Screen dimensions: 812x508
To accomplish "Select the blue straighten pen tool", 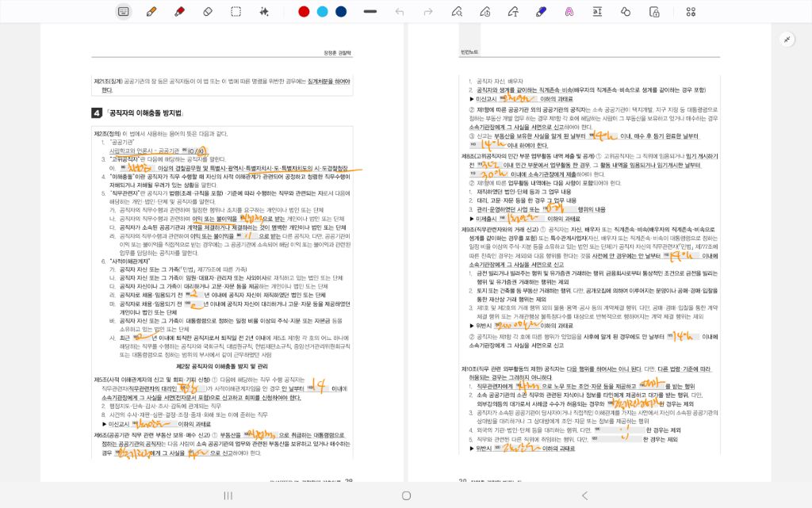I will (x=541, y=11).
